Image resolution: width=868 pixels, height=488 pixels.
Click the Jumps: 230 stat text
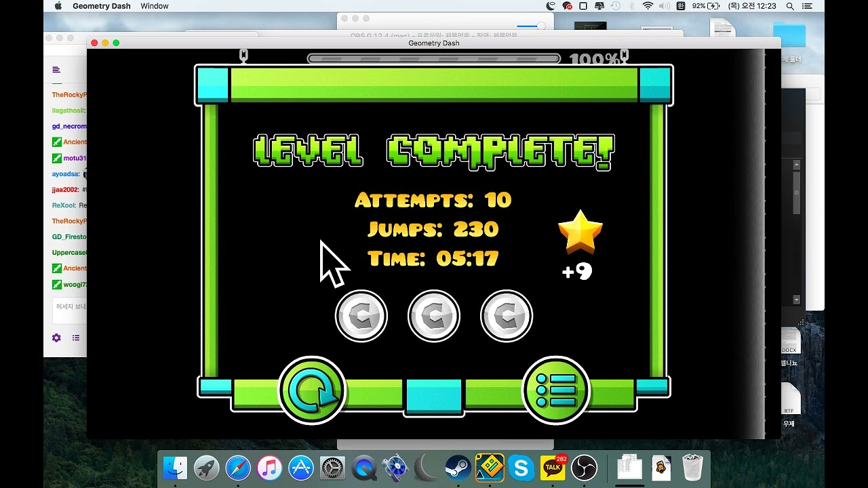pos(433,229)
